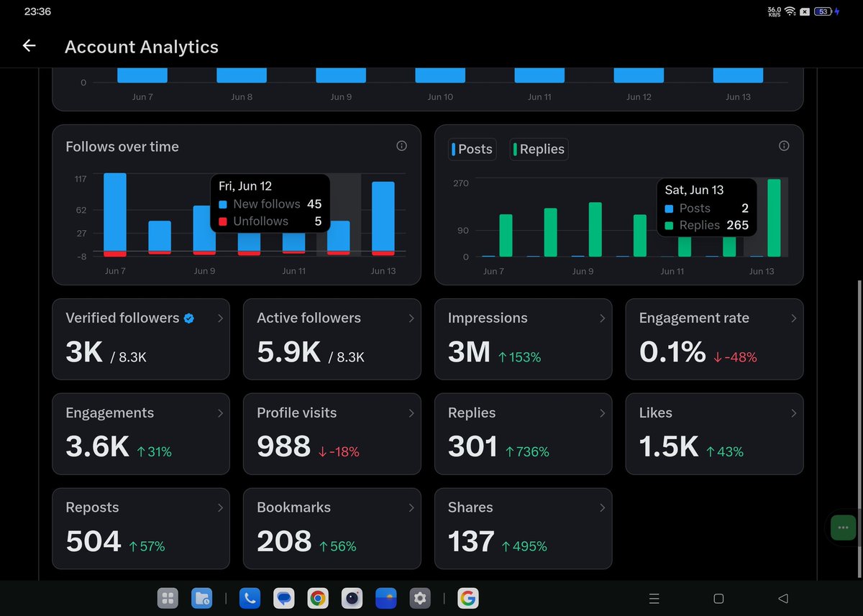This screenshot has width=863, height=616.
Task: Open the Replies 301 value
Action: point(472,447)
